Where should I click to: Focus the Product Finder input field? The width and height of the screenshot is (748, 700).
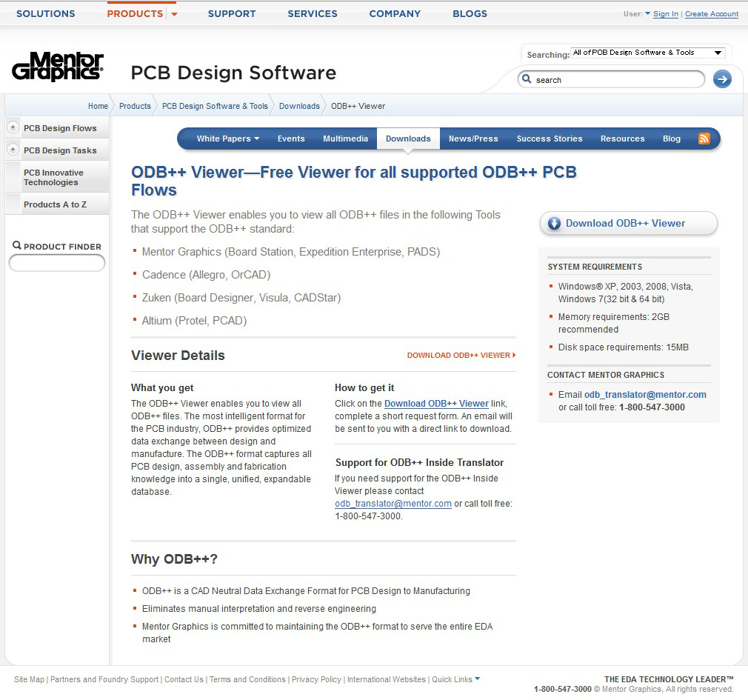pyautogui.click(x=57, y=263)
